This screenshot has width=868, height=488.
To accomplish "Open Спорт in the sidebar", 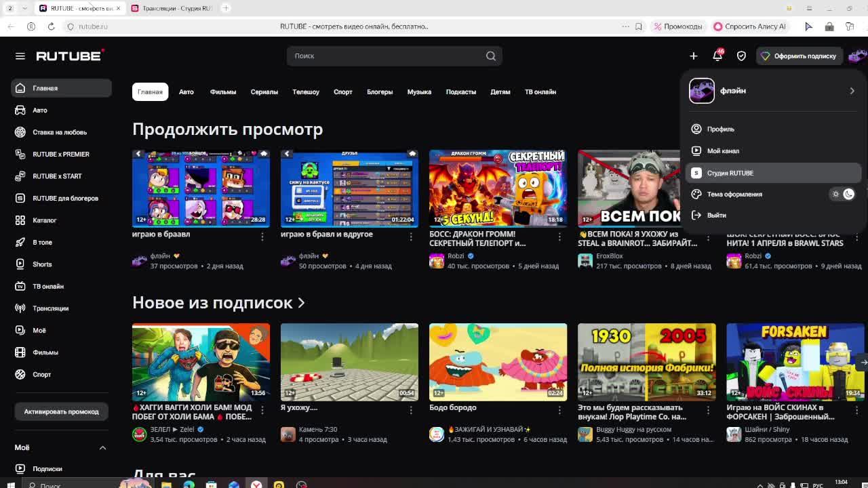I will click(61, 374).
